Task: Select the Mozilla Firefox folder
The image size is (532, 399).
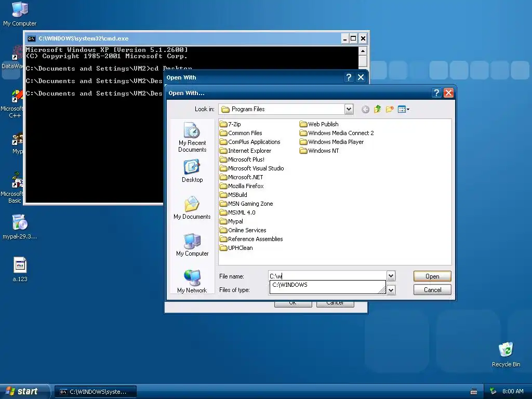Action: pos(242,186)
